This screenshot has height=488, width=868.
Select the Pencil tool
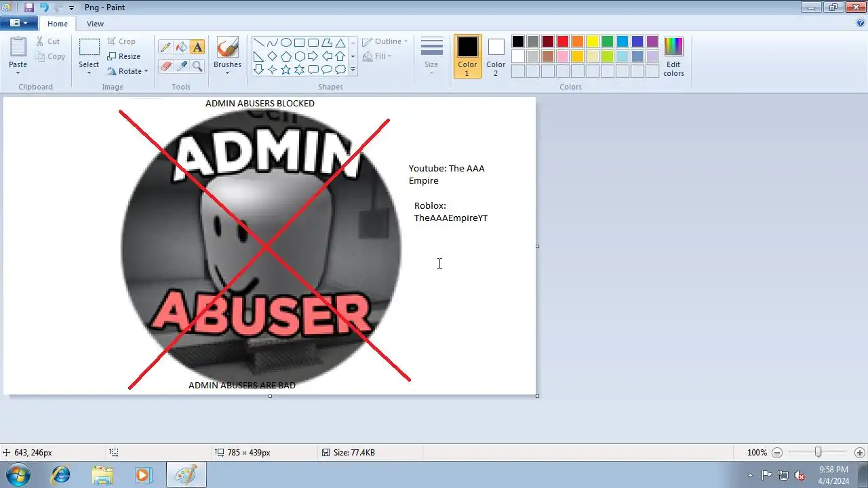pos(165,47)
